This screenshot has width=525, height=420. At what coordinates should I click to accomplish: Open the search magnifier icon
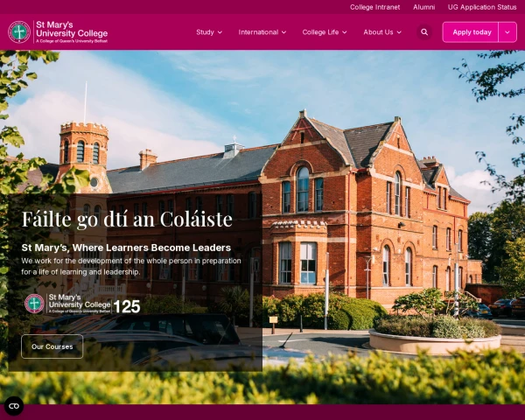[x=424, y=32]
